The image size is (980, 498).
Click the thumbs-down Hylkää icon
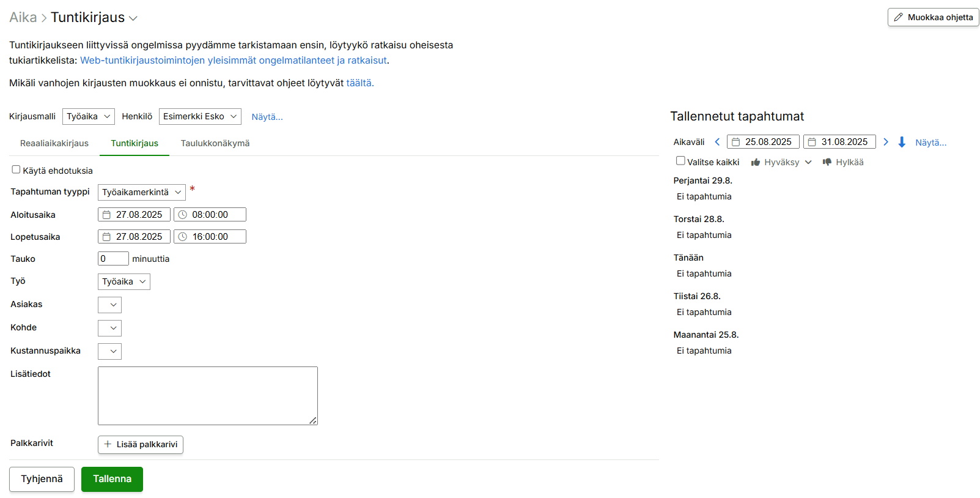coord(827,162)
